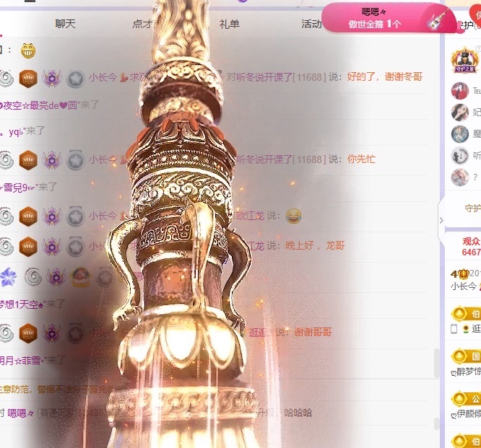The height and width of the screenshot is (448, 481).
Task: Click the first guardian avatar below 守护之星
Action: 460,91
